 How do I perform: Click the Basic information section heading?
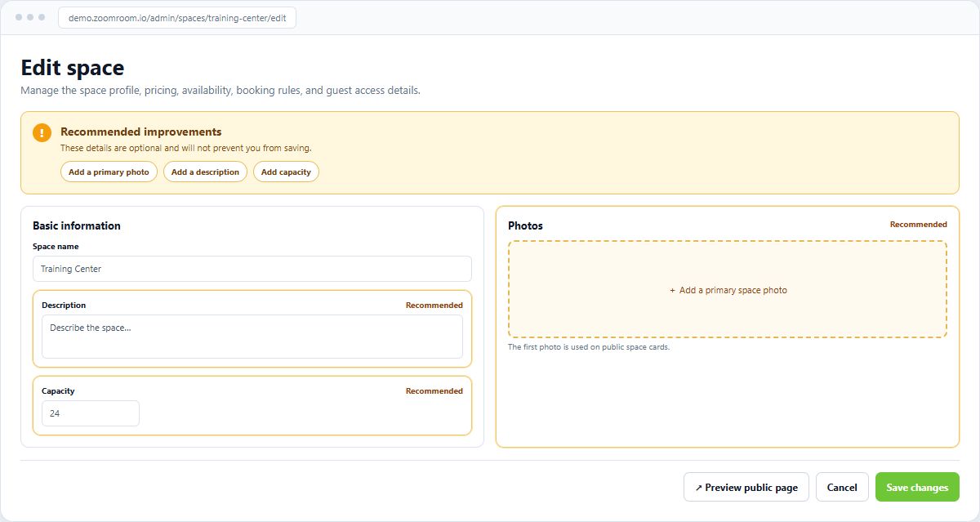point(77,225)
